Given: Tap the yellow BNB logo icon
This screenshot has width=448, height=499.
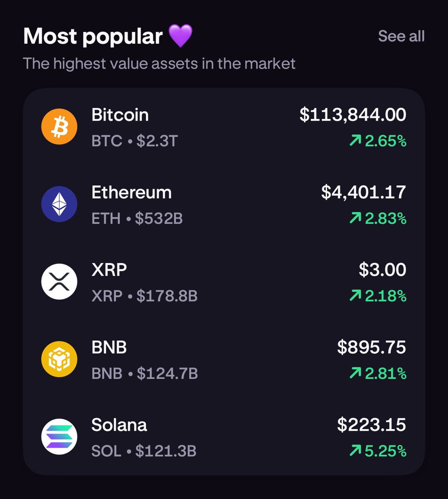Looking at the screenshot, I should (x=59, y=359).
